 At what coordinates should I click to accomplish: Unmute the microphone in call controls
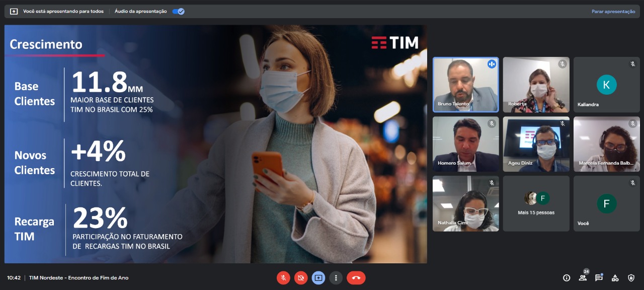pyautogui.click(x=283, y=277)
